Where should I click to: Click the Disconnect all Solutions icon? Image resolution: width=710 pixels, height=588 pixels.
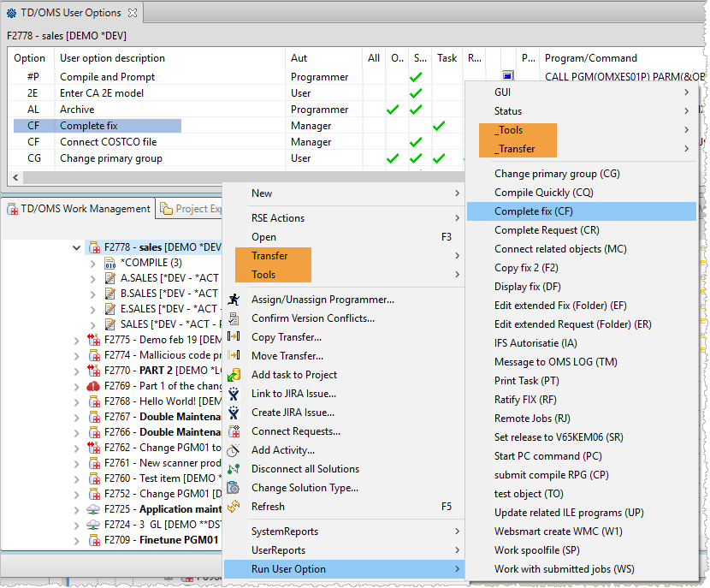(x=234, y=469)
